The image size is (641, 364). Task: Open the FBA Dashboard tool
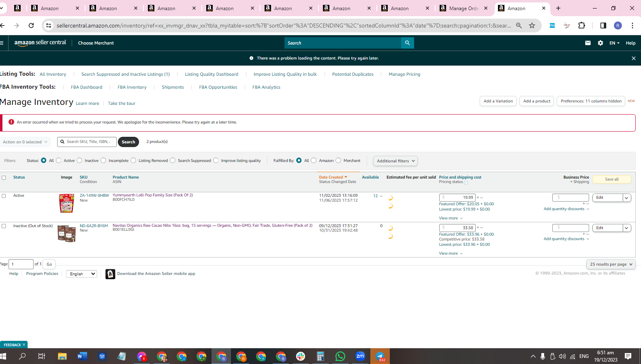pos(87,87)
